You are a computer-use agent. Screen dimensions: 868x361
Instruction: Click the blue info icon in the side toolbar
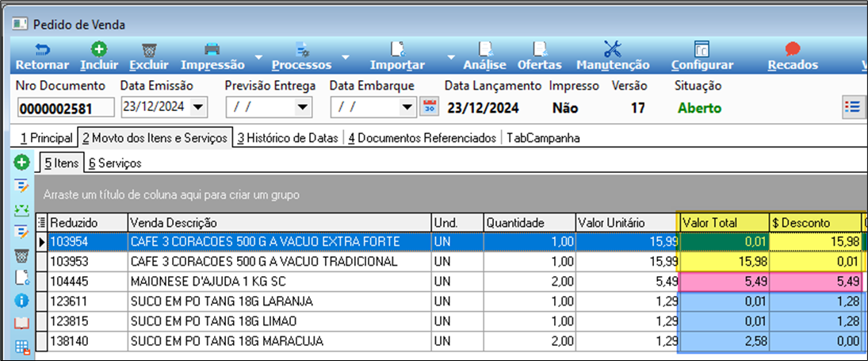(x=21, y=301)
